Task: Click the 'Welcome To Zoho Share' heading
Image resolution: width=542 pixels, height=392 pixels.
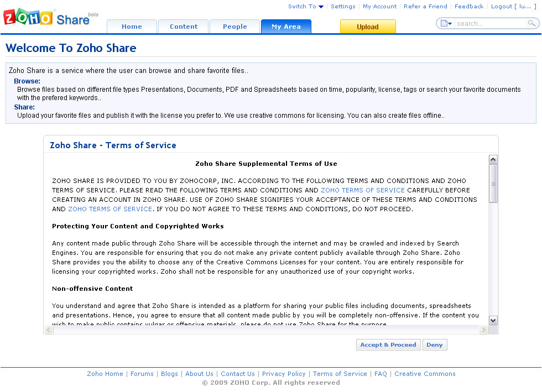Action: 71,48
